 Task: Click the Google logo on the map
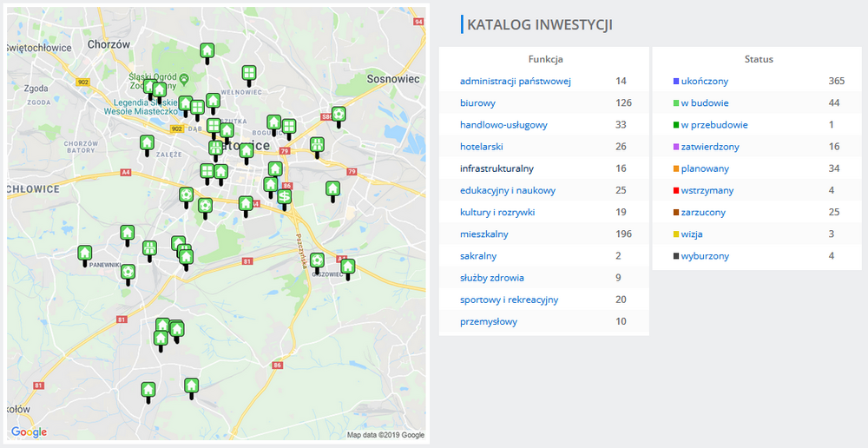pos(29,432)
